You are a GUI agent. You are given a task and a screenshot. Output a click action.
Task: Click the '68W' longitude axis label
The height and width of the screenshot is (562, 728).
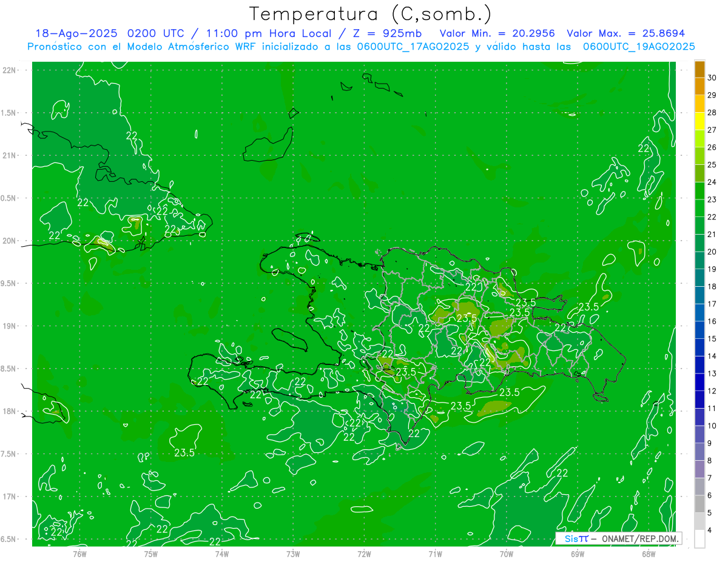649,554
